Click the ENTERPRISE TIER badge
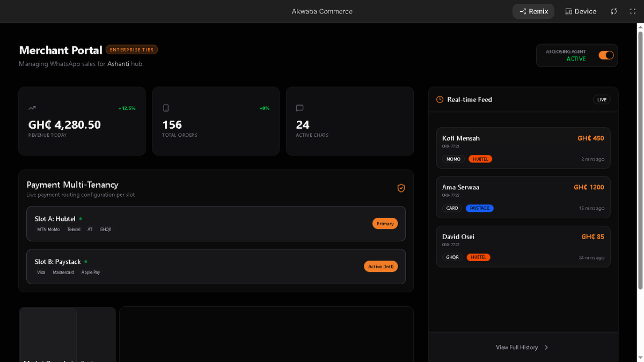644x362 pixels. (x=131, y=49)
